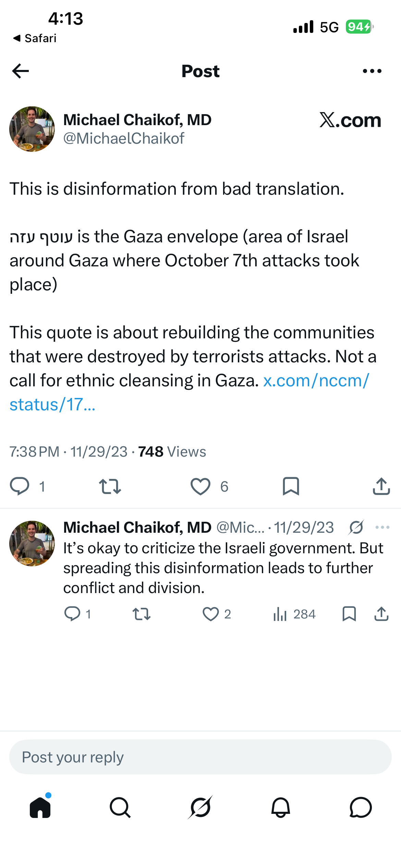The width and height of the screenshot is (401, 868).
Task: Bookmark the main post
Action: point(291,486)
